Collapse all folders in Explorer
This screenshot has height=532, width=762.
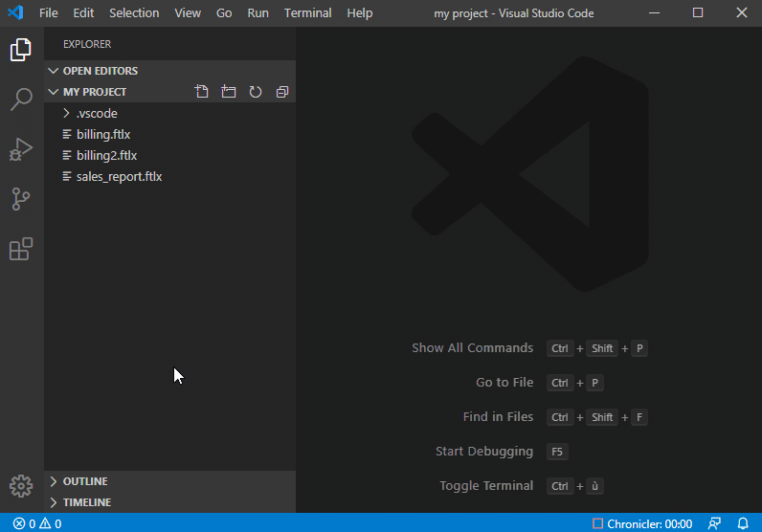click(x=282, y=92)
